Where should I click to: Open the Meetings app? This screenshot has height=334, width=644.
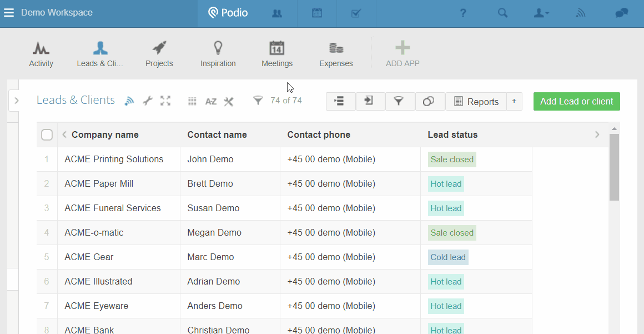pos(277,54)
